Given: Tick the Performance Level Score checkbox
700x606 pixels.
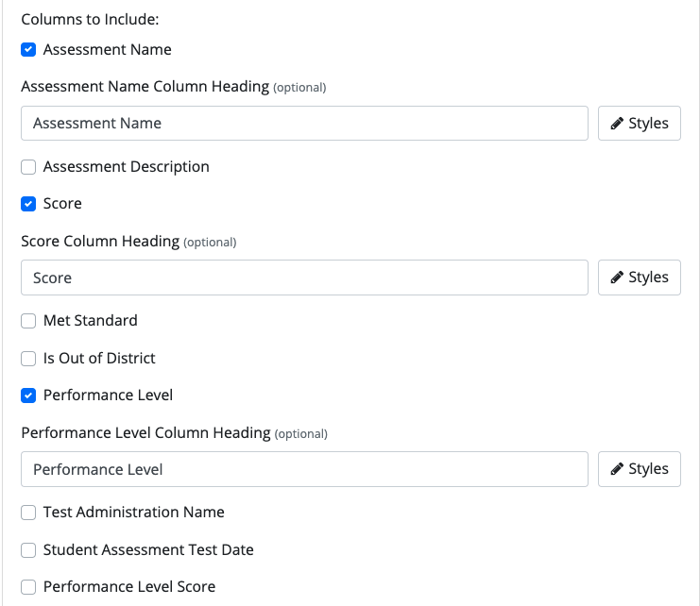Looking at the screenshot, I should point(28,587).
